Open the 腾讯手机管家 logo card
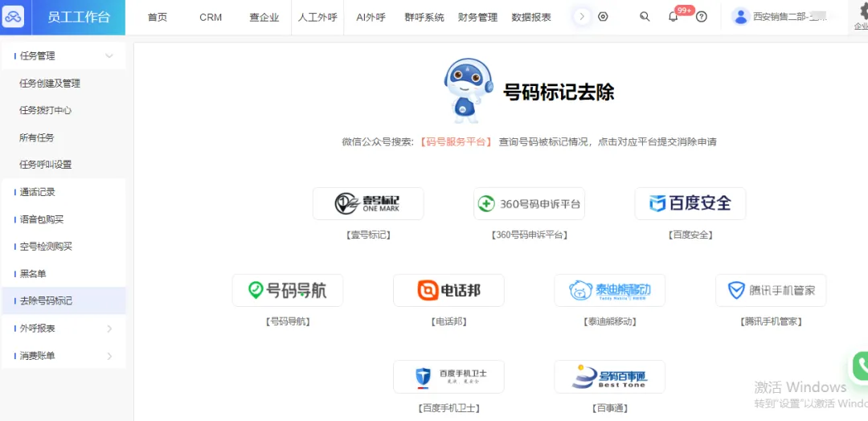This screenshot has height=421, width=868. (771, 290)
